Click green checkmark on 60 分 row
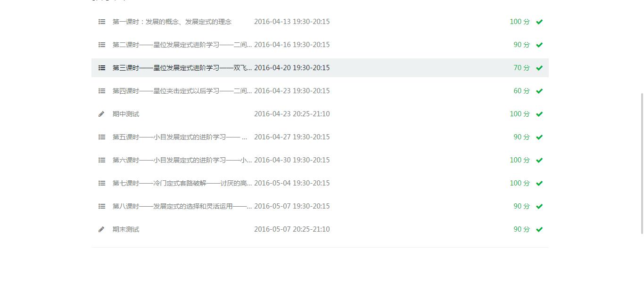The height and width of the screenshot is (282, 644). click(x=539, y=91)
